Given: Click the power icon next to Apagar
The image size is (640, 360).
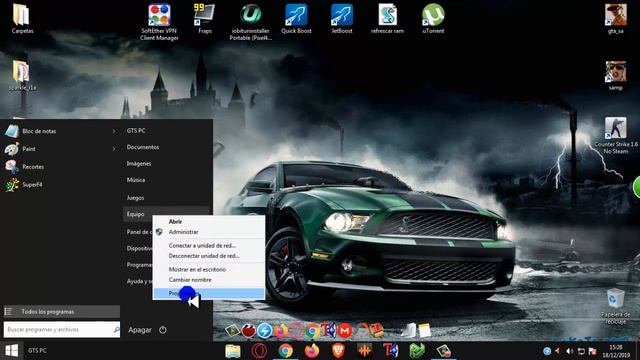Looking at the screenshot, I should click(163, 330).
